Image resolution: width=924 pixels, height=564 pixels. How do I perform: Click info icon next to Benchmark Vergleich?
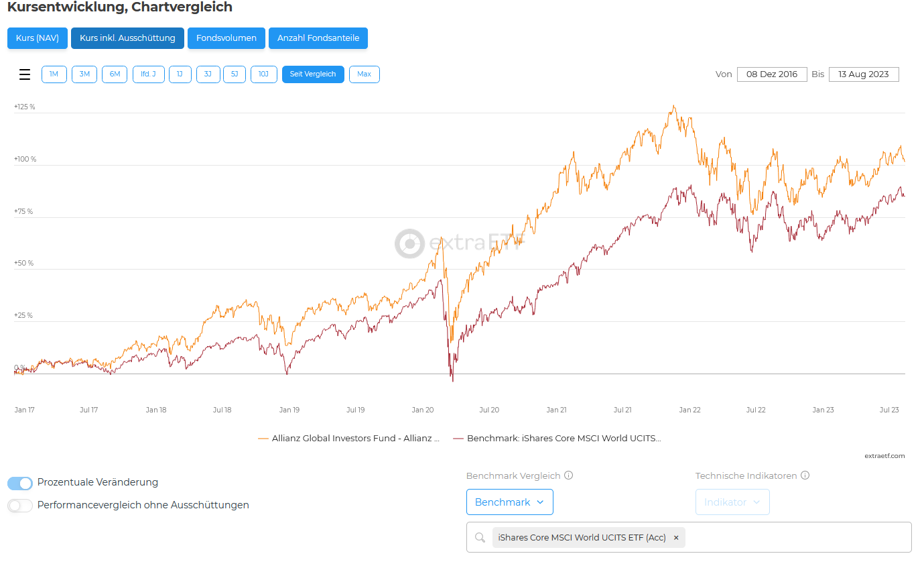pos(569,475)
